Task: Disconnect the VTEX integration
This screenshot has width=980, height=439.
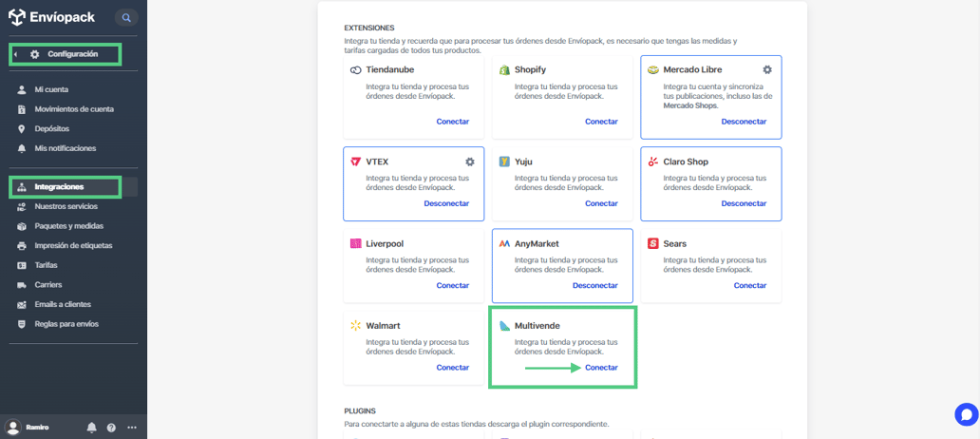Action: pyautogui.click(x=446, y=203)
